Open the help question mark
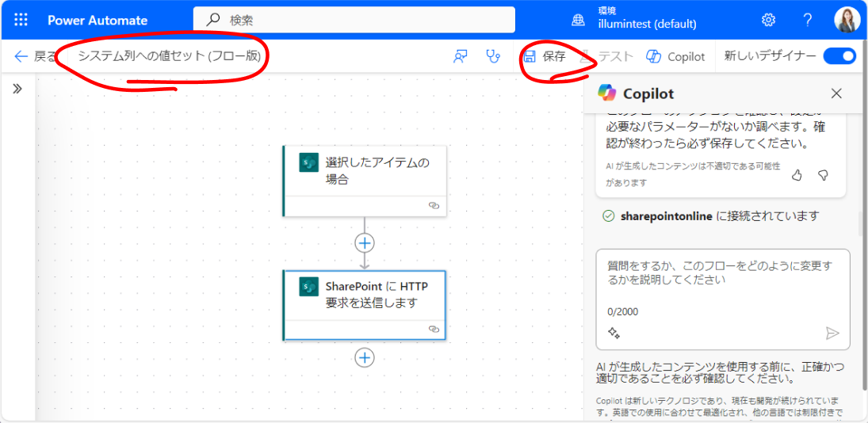This screenshot has width=868, height=423. click(x=807, y=21)
